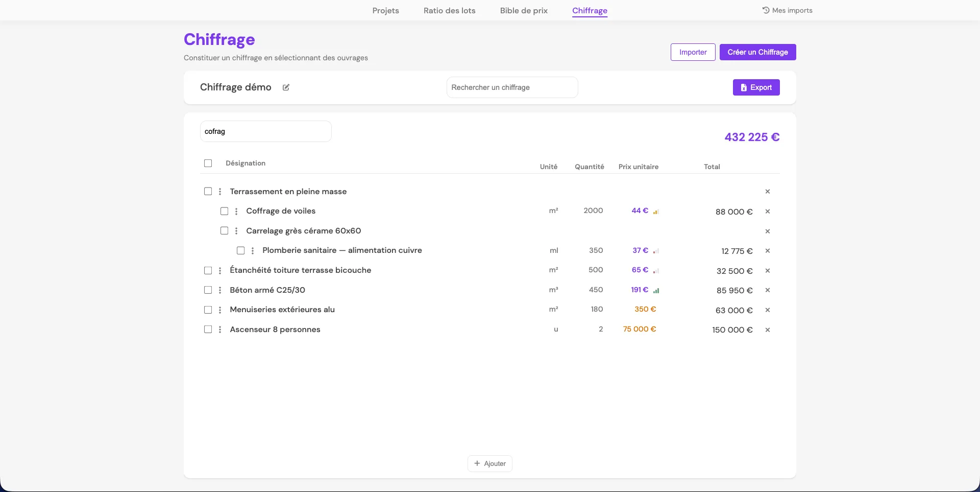Remove the Béton armé C25/30 row
The image size is (980, 492).
point(767,290)
